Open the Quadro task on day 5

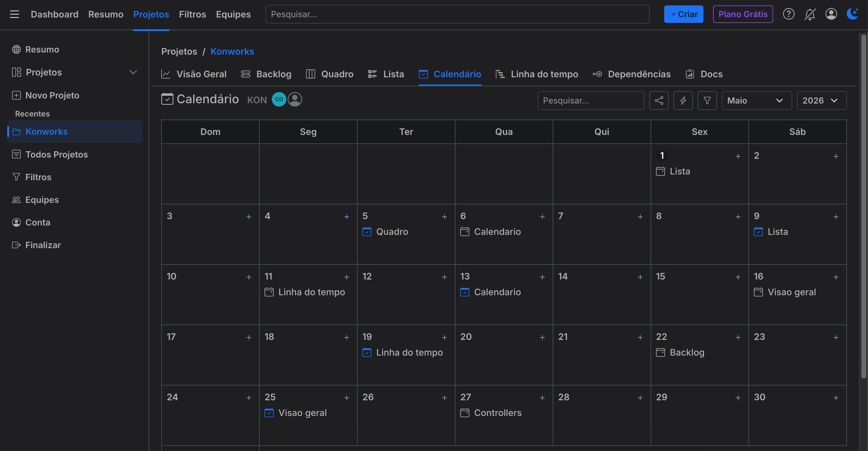(385, 232)
